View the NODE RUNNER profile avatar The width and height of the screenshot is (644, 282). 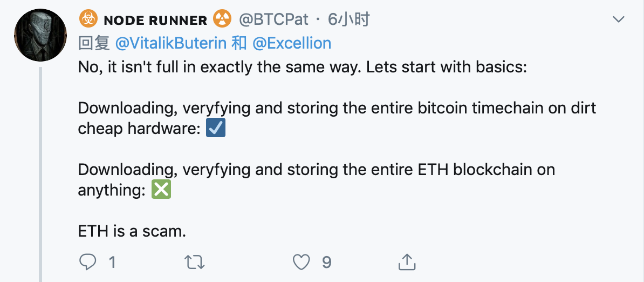pos(40,35)
